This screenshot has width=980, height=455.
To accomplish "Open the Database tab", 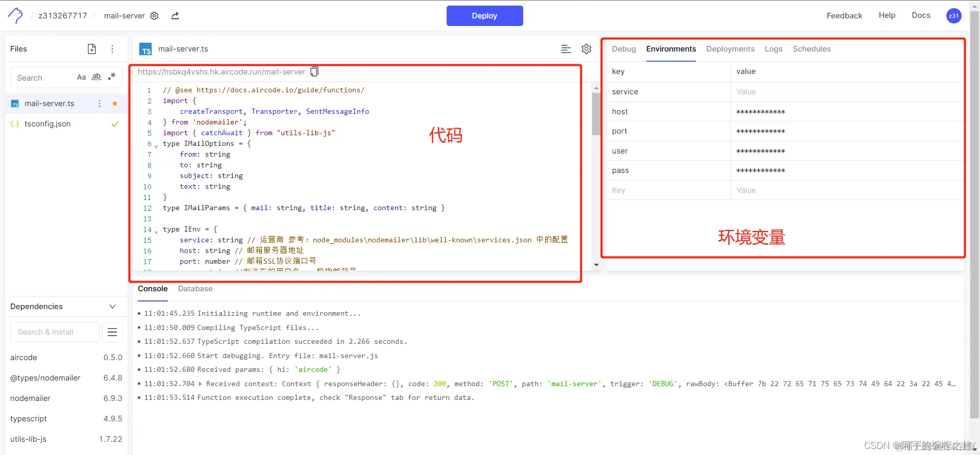I will point(195,289).
